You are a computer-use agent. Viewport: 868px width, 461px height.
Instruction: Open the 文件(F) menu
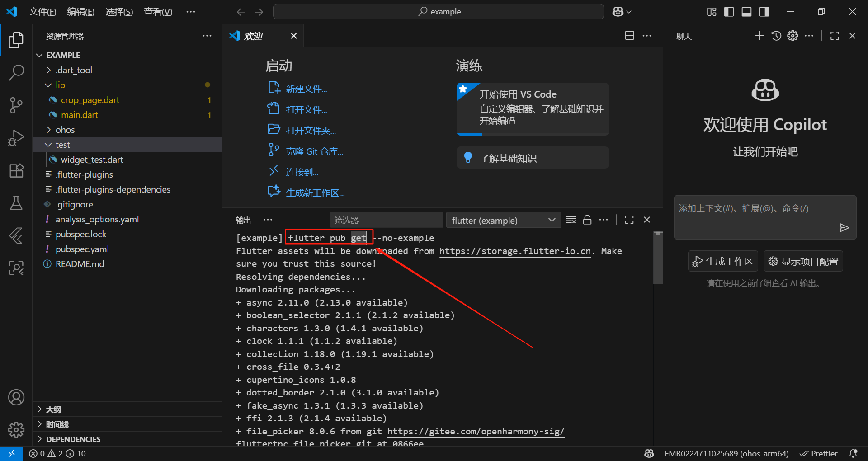(42, 12)
